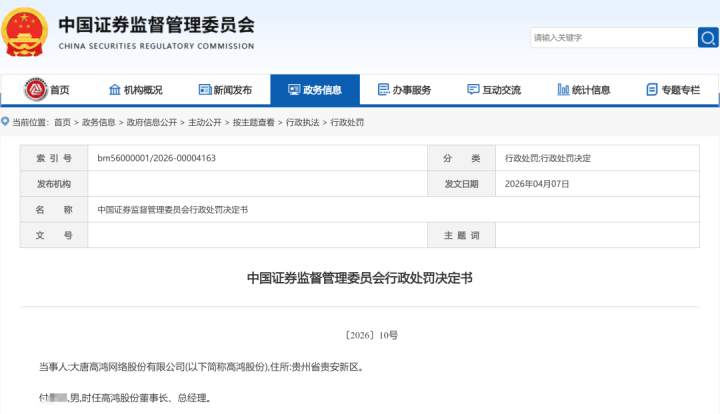Click the CSRC national emblem logo
The image size is (720, 414).
pos(25,32)
